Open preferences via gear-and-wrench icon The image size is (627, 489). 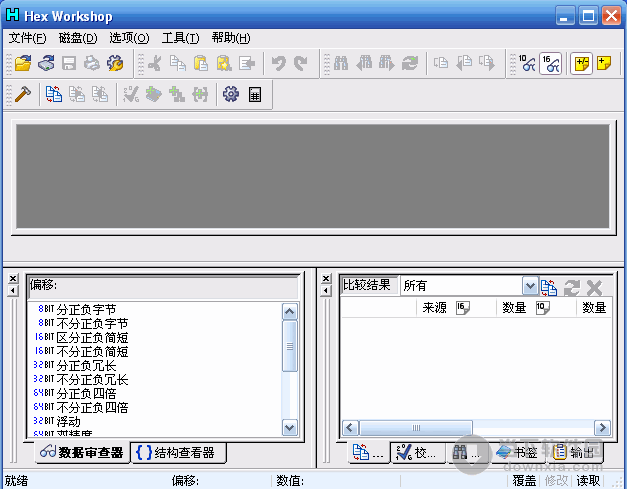[x=115, y=63]
